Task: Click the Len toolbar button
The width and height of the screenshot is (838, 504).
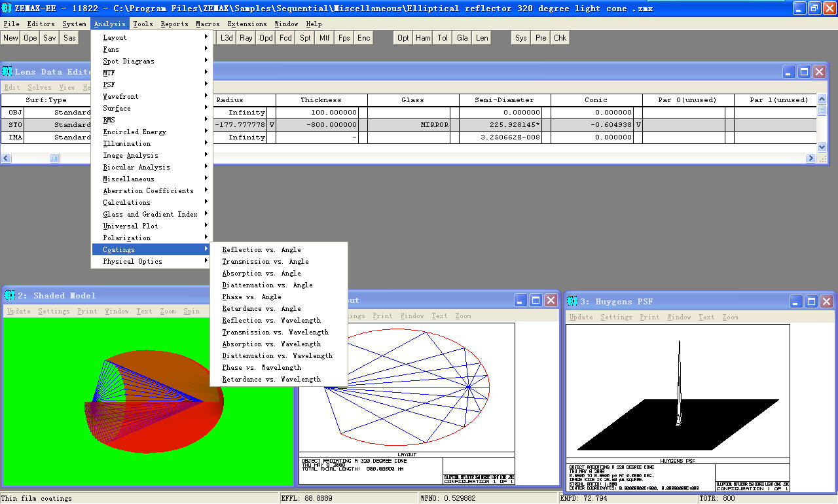Action: (482, 38)
